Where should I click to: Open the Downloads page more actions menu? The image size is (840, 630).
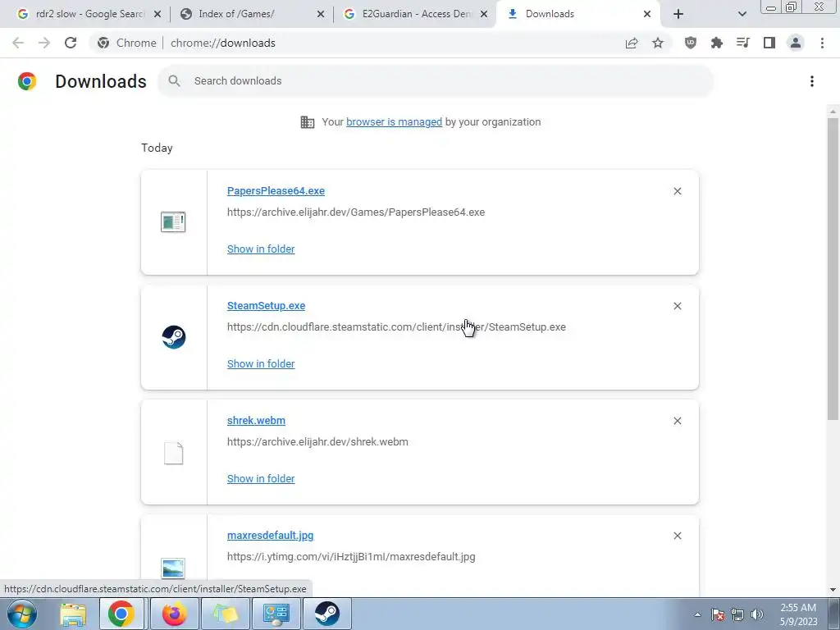click(811, 81)
